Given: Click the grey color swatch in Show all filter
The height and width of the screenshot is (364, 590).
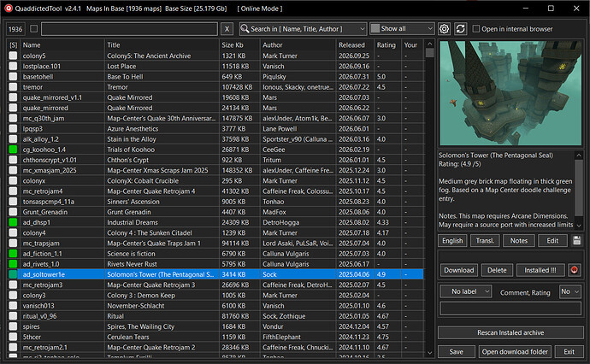Looking at the screenshot, I should pyautogui.click(x=375, y=28).
